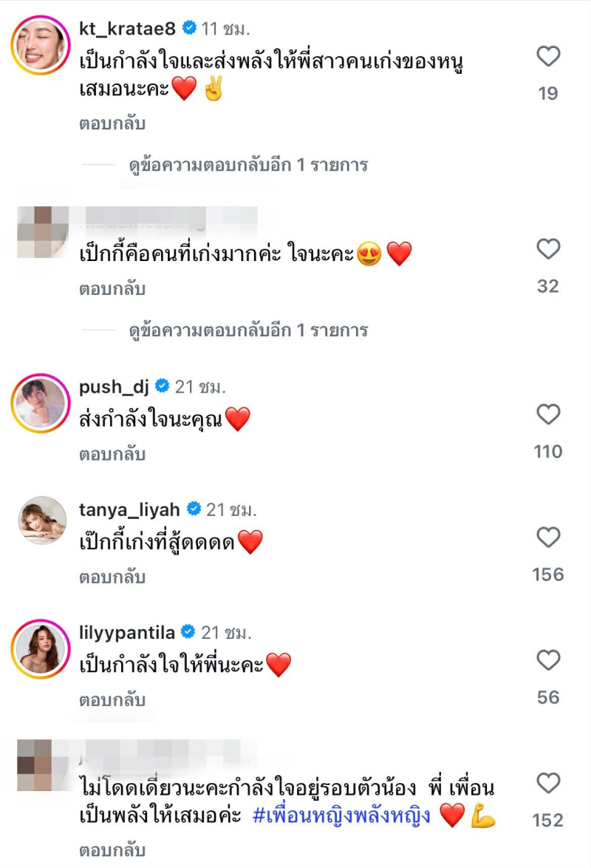Viewport: 591px width, 868px height.
Task: Expand replies under the blurred user's comment
Action: point(247,330)
